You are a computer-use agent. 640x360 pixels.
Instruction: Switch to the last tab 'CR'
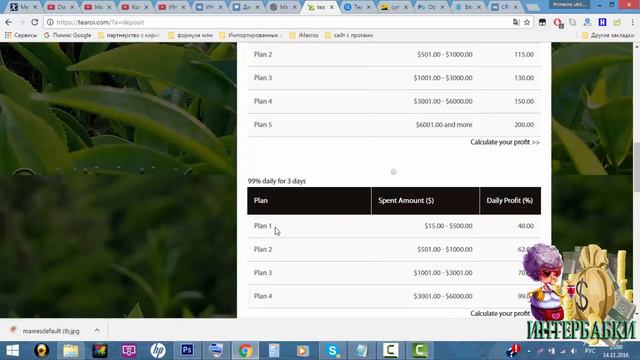click(x=504, y=7)
